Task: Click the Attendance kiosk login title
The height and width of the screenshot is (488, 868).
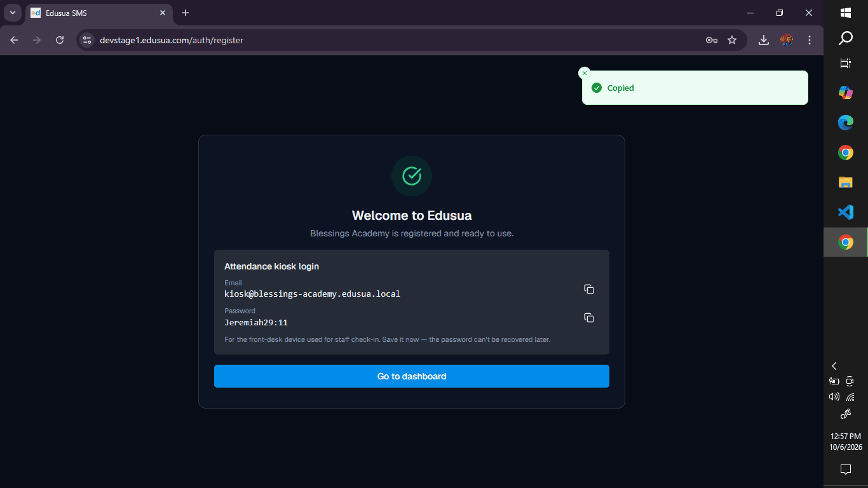Action: (x=272, y=266)
